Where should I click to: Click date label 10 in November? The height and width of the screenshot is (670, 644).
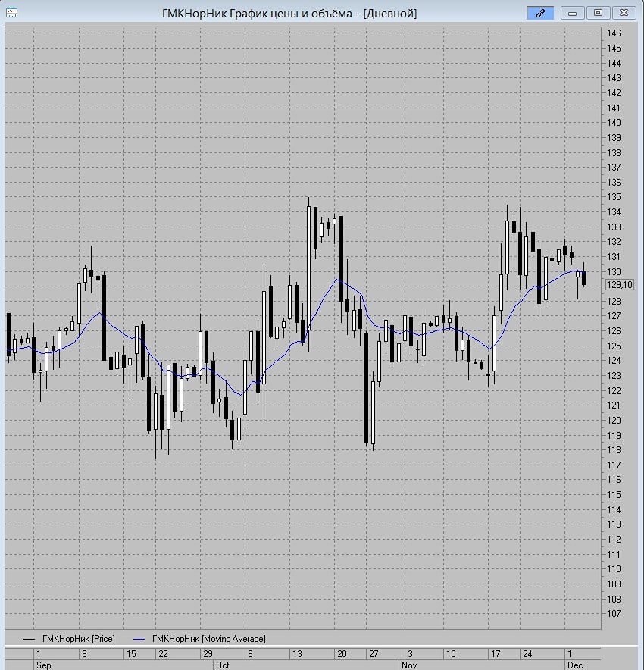[x=451, y=654]
